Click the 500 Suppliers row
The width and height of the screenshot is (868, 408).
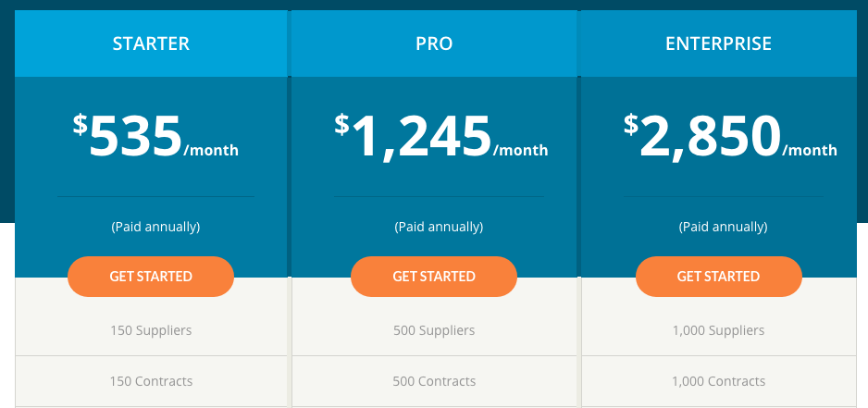click(434, 330)
